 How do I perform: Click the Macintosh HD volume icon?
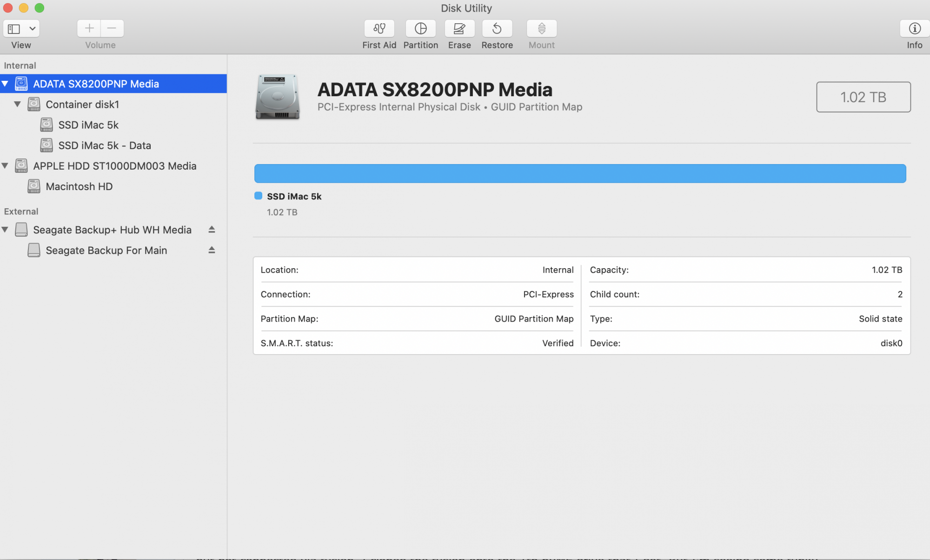[x=34, y=186]
